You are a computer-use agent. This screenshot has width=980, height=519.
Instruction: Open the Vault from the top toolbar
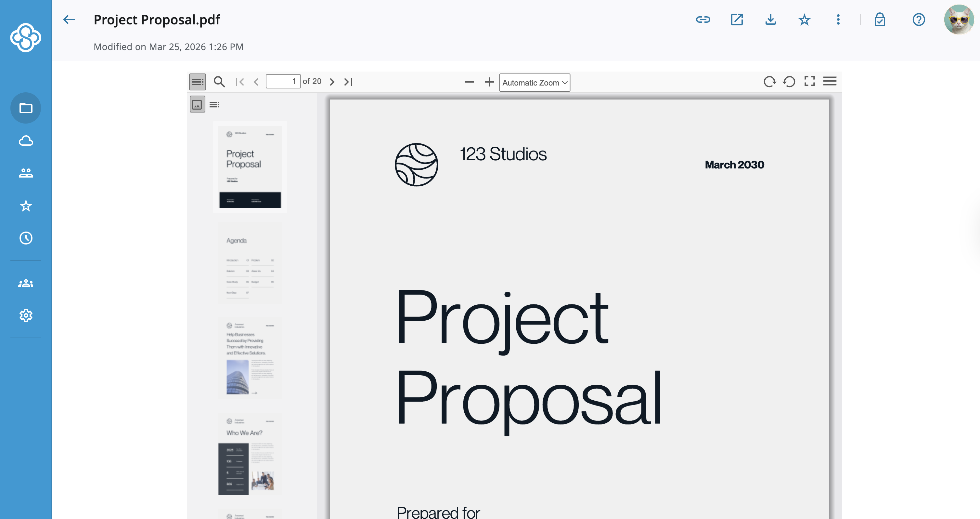(x=880, y=20)
